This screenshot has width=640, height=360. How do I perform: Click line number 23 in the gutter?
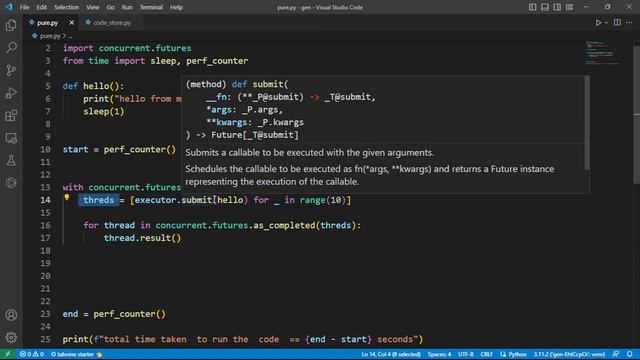pyautogui.click(x=45, y=314)
